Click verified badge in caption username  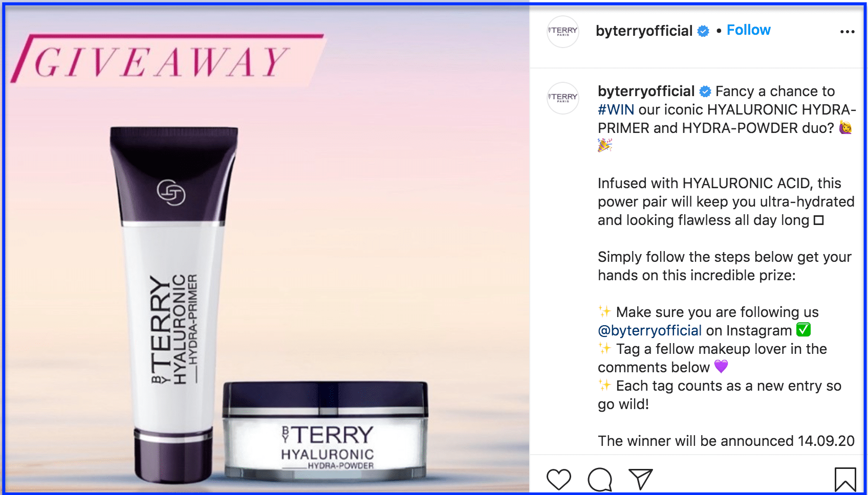705,92
